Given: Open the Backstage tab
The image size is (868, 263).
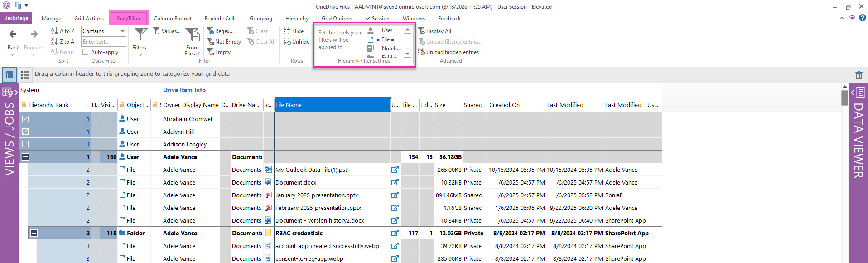Looking at the screenshot, I should 16,18.
